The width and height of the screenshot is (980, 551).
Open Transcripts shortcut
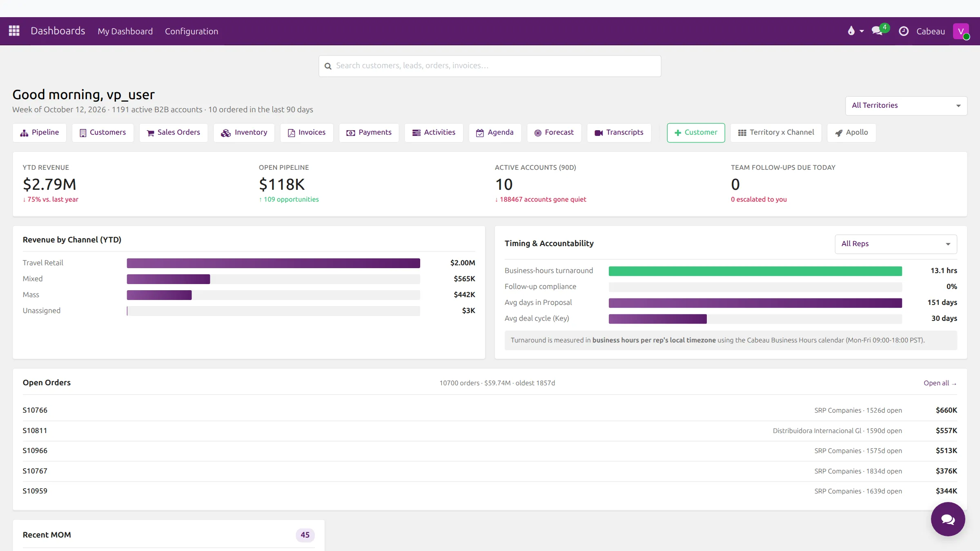(619, 133)
